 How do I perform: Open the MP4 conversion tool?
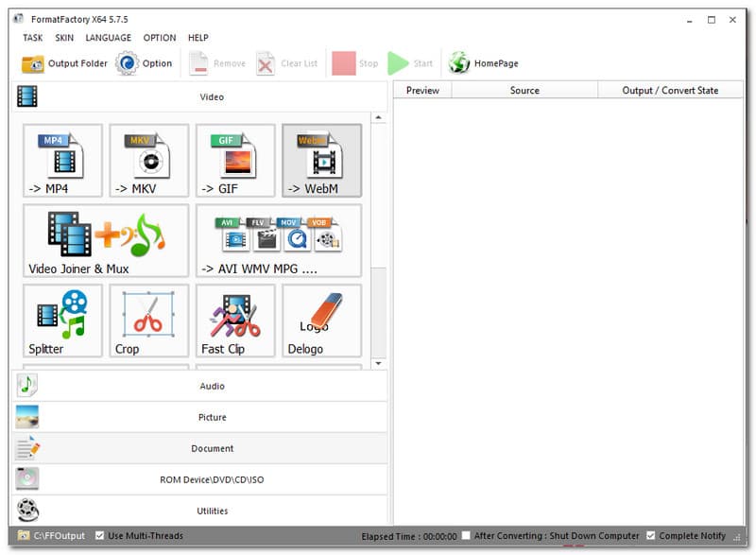pos(62,161)
